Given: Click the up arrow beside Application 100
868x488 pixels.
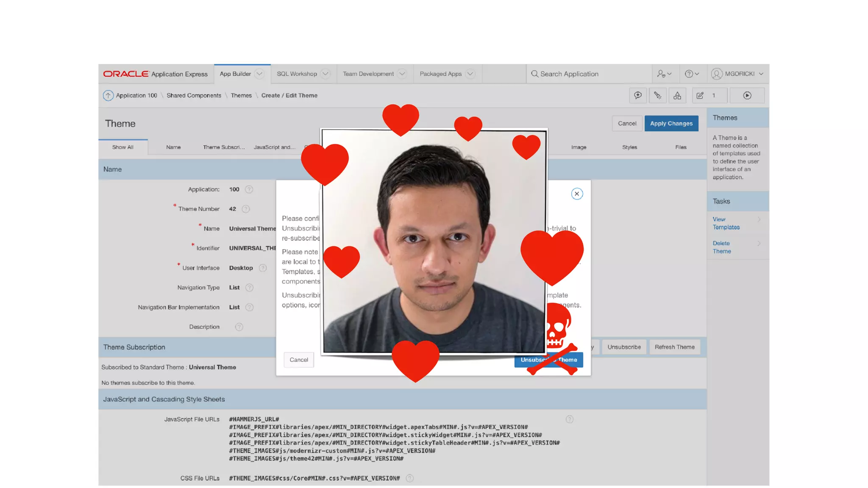Looking at the screenshot, I should tap(108, 95).
